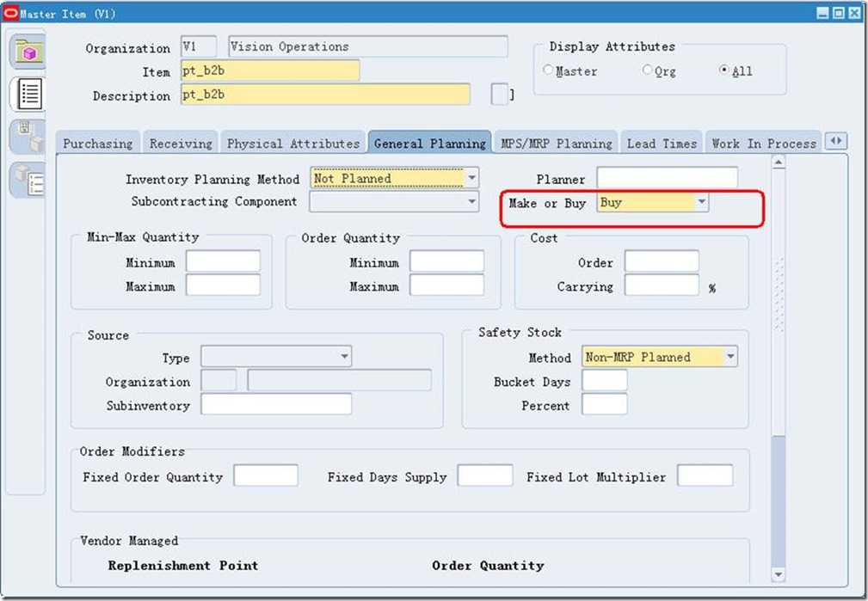Click the Safety Stock Bucket Days field

coord(605,380)
